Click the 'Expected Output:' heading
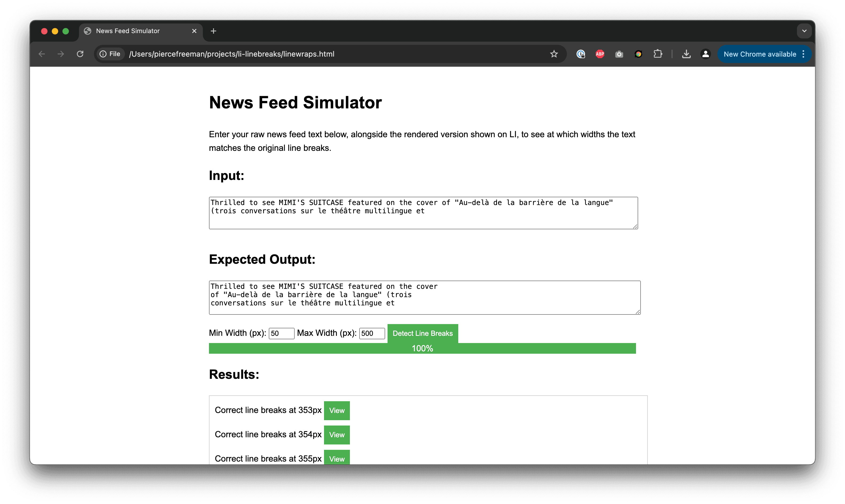This screenshot has width=845, height=504. click(262, 259)
